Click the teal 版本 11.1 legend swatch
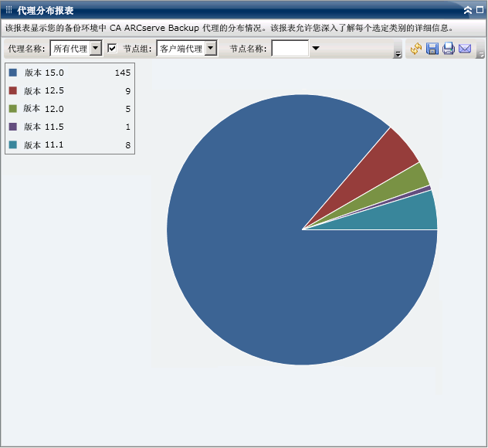This screenshot has height=448, width=488. (x=13, y=144)
